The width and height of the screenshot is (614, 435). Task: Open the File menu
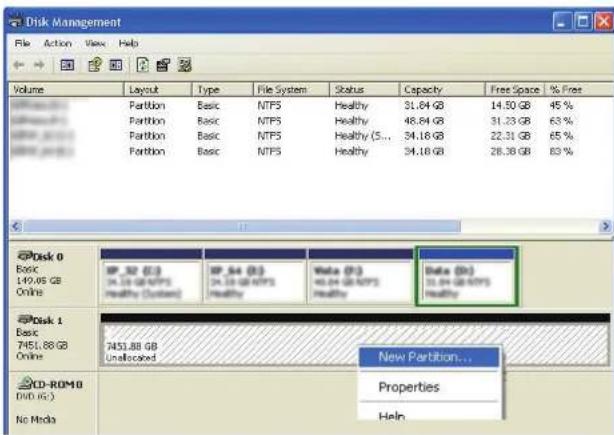pos(23,43)
